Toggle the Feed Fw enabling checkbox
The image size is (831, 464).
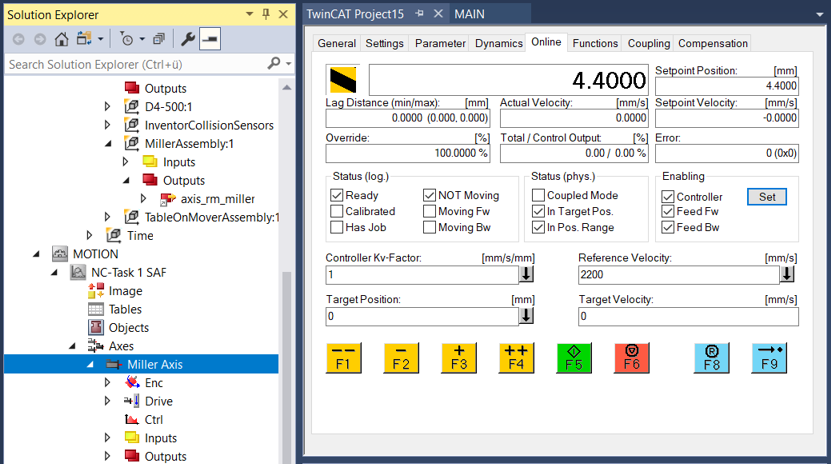pyautogui.click(x=668, y=211)
